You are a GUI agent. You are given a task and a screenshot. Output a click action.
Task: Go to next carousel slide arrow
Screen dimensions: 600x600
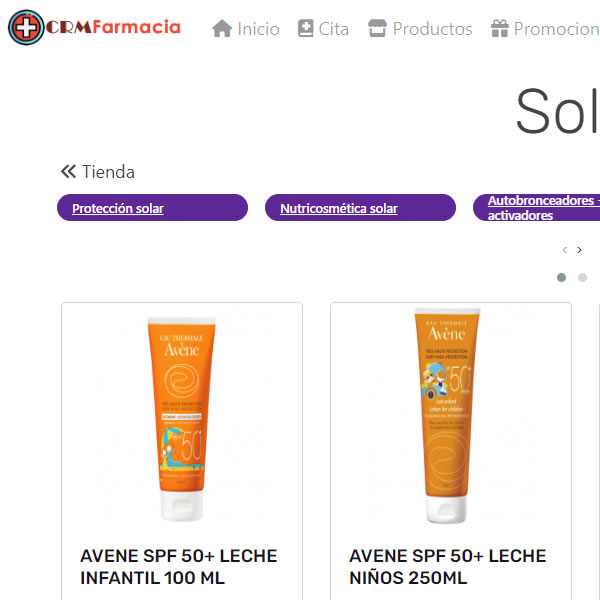point(579,250)
